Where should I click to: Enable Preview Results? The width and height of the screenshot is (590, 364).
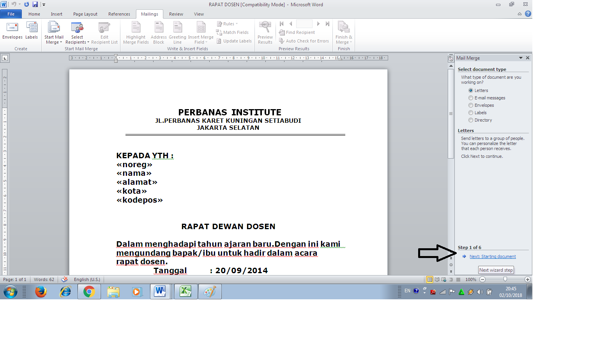click(265, 31)
